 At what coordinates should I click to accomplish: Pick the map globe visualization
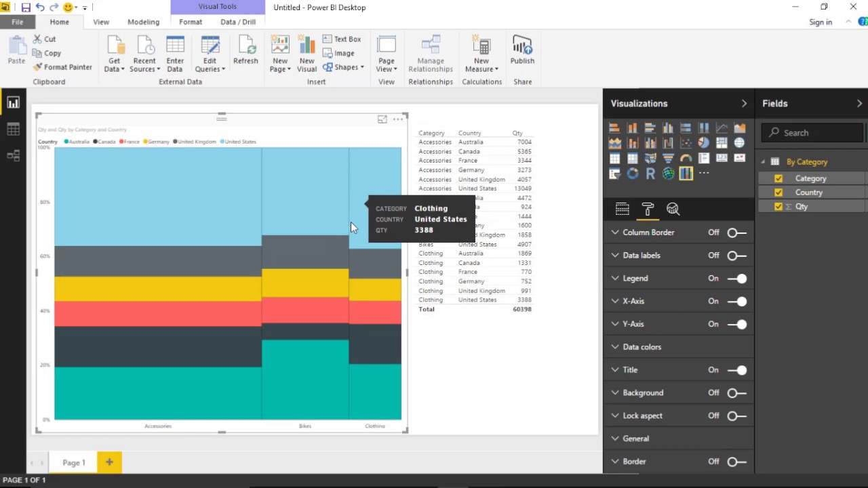(739, 143)
